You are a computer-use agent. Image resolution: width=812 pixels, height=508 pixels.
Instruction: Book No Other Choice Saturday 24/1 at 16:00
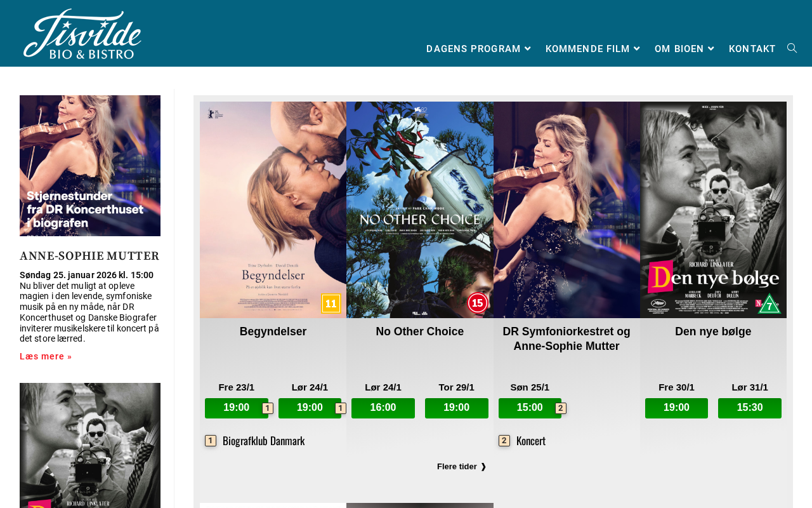pyautogui.click(x=383, y=408)
